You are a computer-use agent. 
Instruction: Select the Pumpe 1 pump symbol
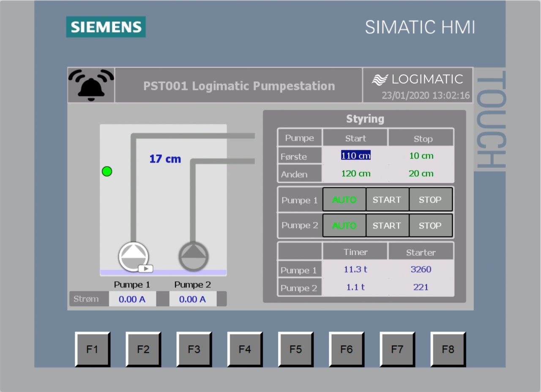(134, 256)
